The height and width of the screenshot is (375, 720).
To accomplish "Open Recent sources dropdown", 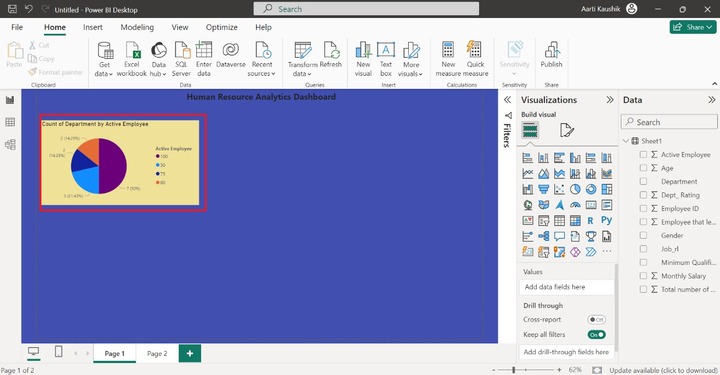I will [261, 60].
